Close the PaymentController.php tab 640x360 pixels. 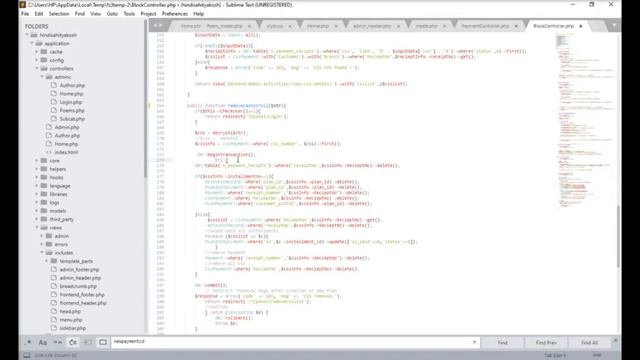[x=516, y=26]
